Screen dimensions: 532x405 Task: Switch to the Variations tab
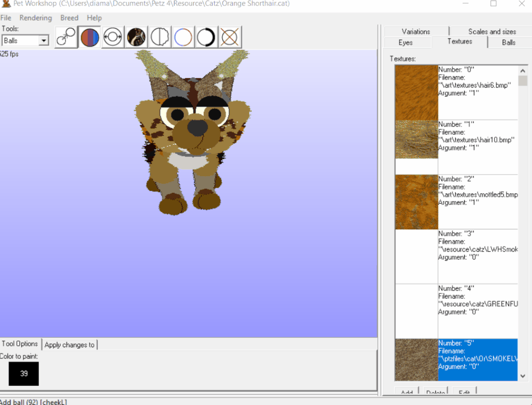(415, 31)
